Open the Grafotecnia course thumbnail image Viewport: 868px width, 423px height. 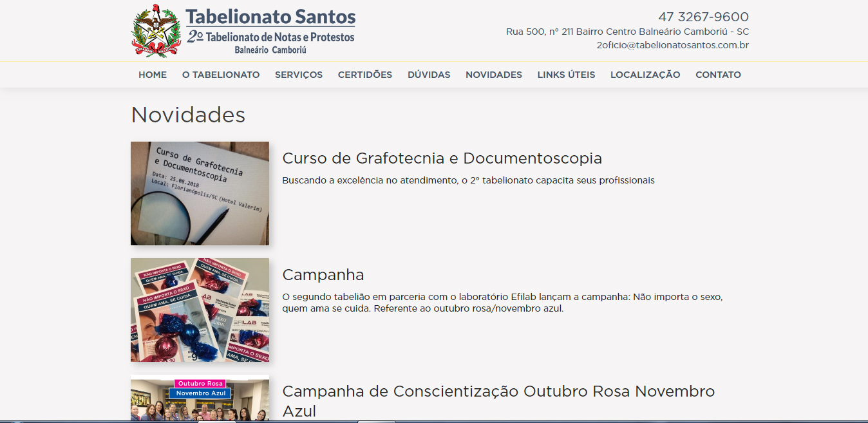[x=200, y=193]
